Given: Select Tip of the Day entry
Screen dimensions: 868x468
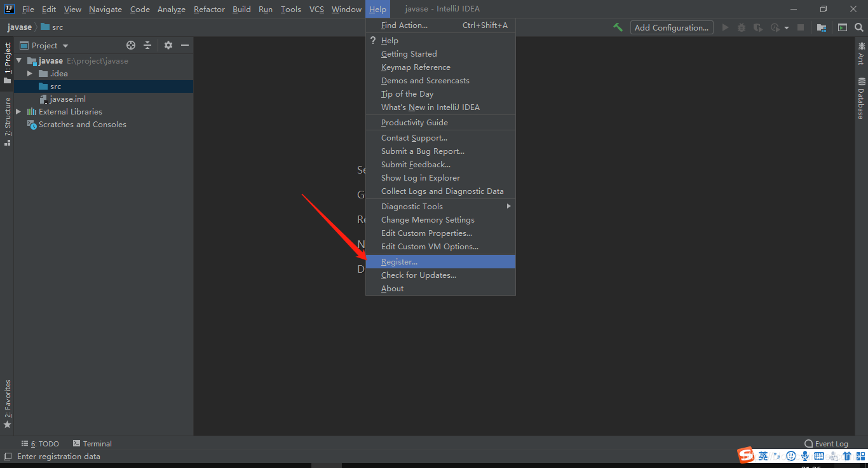Looking at the screenshot, I should click(440, 94).
